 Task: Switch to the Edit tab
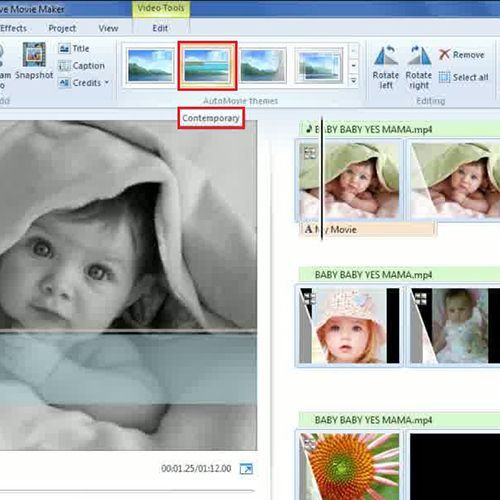pyautogui.click(x=160, y=28)
